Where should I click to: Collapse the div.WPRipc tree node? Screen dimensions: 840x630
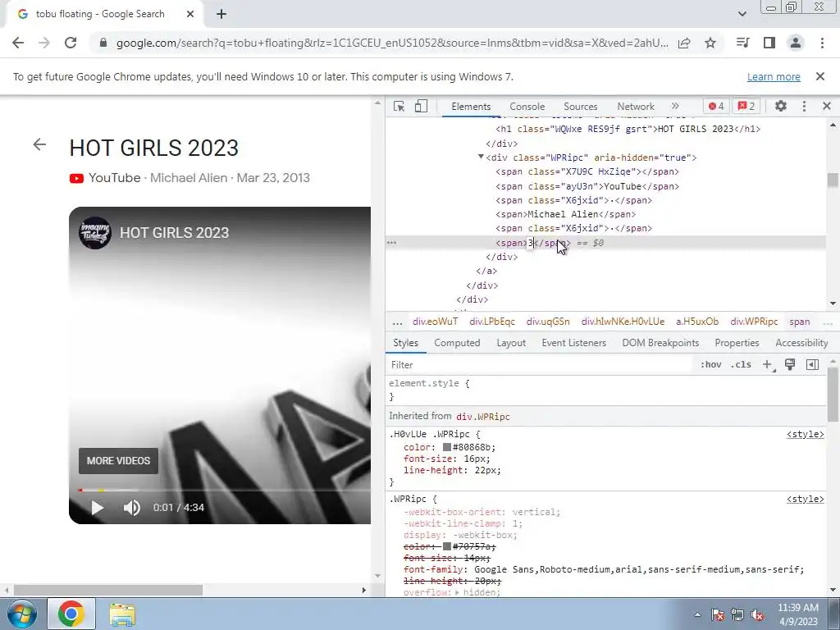481,157
